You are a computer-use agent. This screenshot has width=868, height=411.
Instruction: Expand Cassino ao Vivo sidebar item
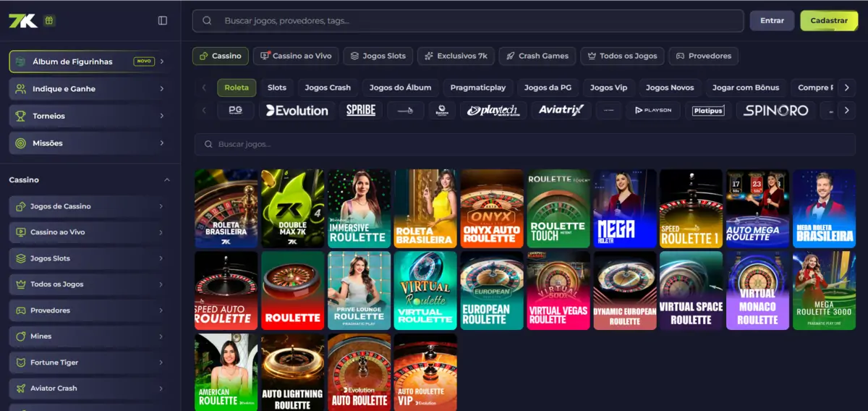90,232
